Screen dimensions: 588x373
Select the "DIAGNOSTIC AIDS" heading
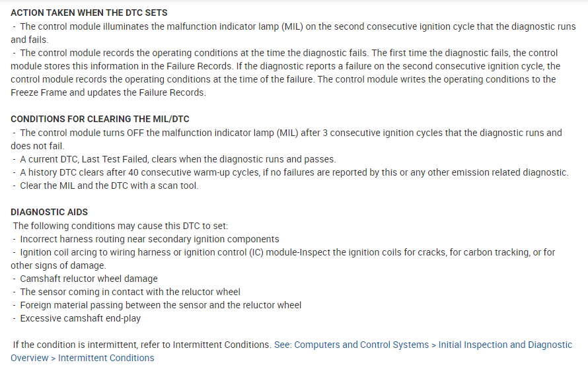(x=49, y=212)
